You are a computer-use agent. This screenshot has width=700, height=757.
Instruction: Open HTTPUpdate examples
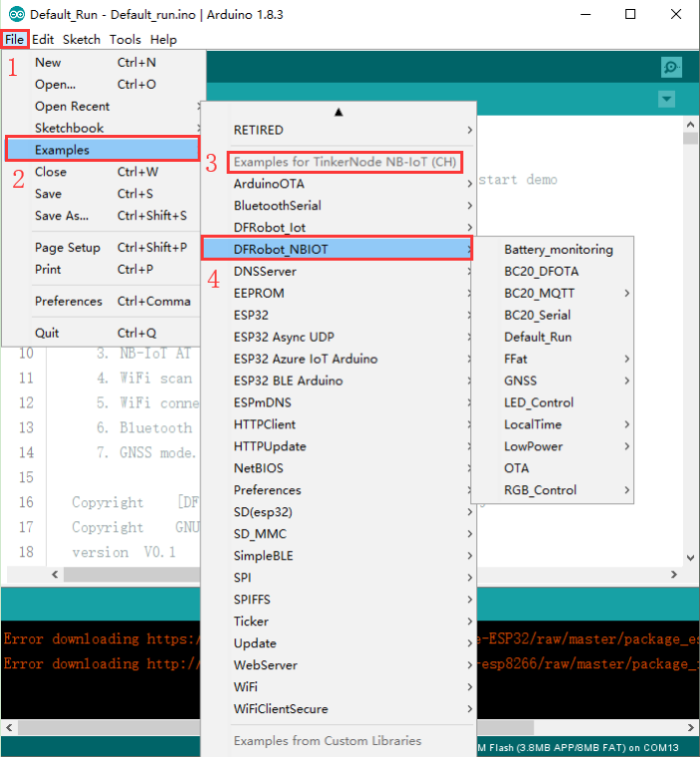(x=339, y=446)
